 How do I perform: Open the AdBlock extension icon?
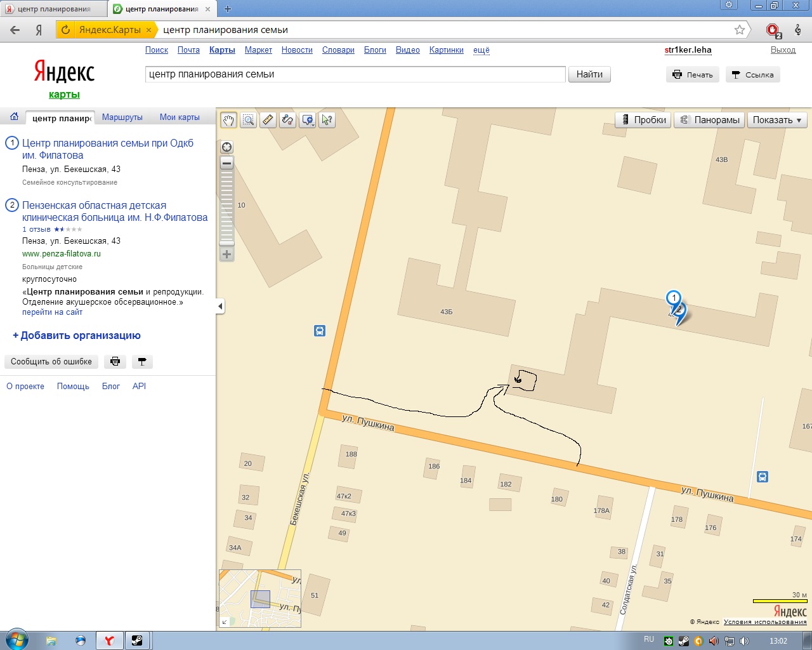pos(773,30)
